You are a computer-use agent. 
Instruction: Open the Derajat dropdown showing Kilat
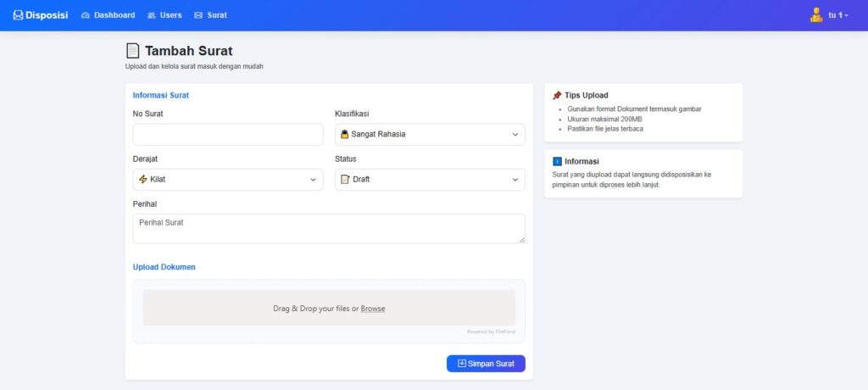coord(228,180)
